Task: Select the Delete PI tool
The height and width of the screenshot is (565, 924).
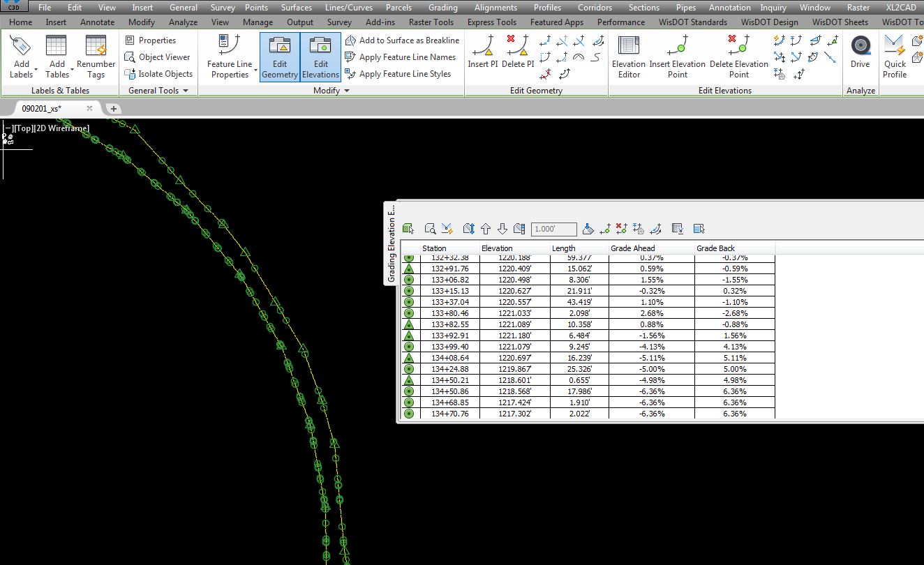Action: 516,56
